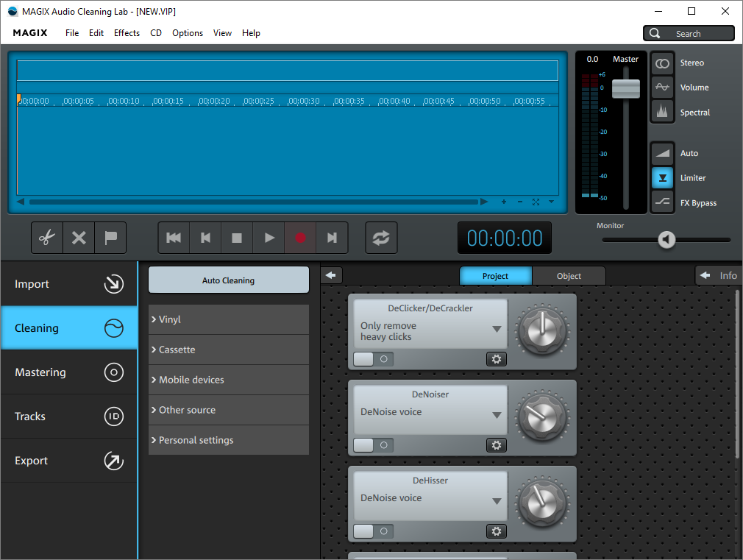Image resolution: width=743 pixels, height=560 pixels.
Task: Select the scissors cut tool
Action: pos(47,238)
